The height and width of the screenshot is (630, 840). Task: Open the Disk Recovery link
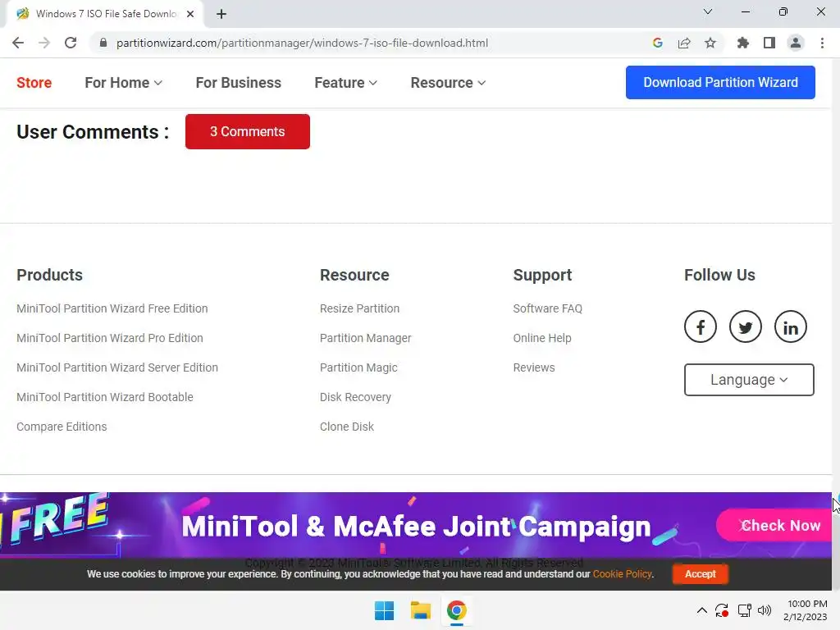(355, 397)
